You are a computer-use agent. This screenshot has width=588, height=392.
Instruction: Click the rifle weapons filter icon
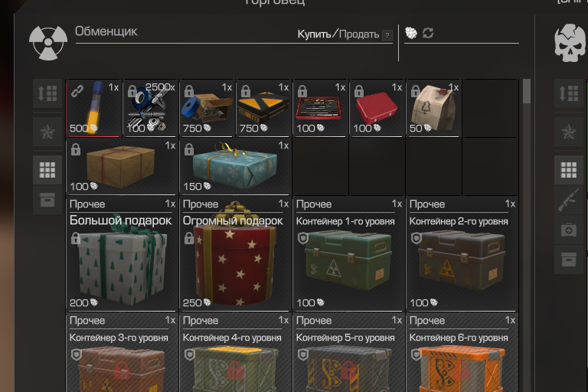click(x=569, y=200)
